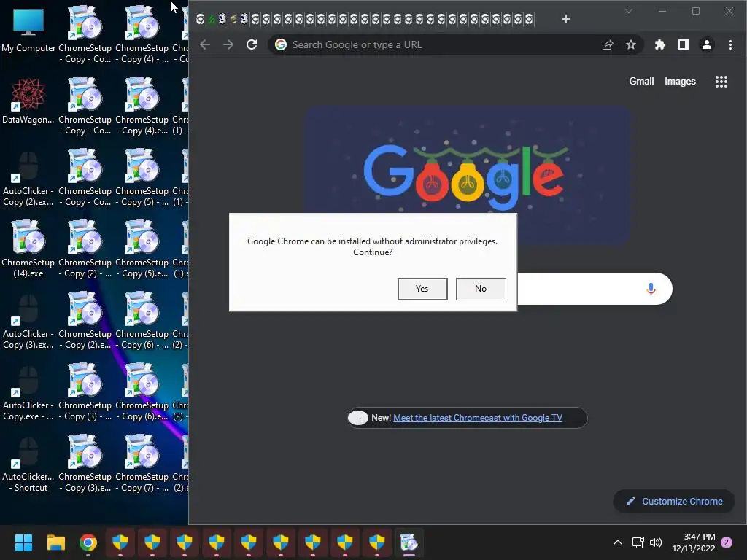This screenshot has width=747, height=560.
Task: Open the Google apps grid
Action: (721, 82)
